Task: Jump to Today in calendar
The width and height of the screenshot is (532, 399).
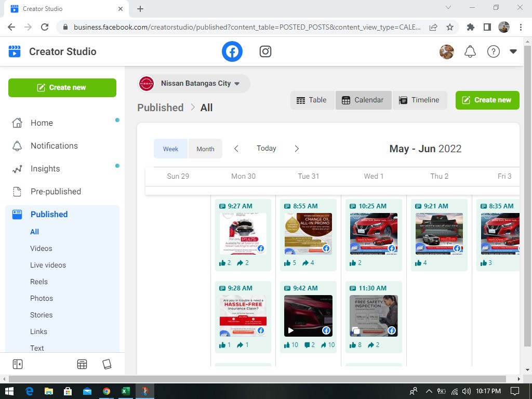Action: [x=267, y=148]
